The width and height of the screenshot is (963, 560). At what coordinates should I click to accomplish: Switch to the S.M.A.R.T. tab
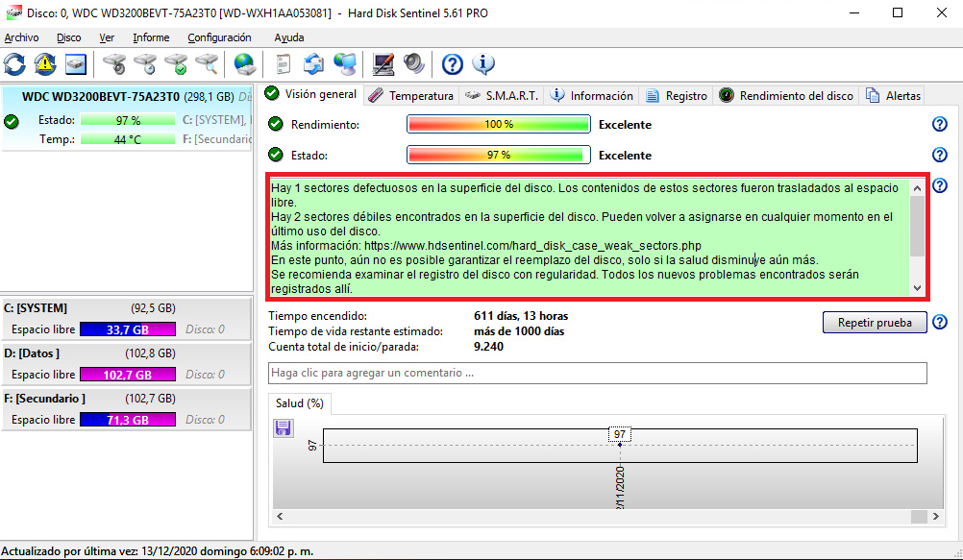[501, 96]
